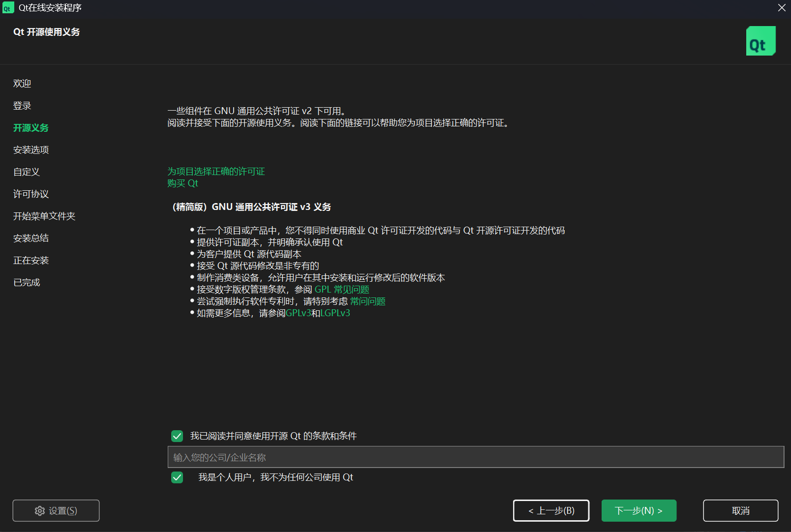
Task: Open the 常问问题 patent FAQ link
Action: (x=367, y=301)
